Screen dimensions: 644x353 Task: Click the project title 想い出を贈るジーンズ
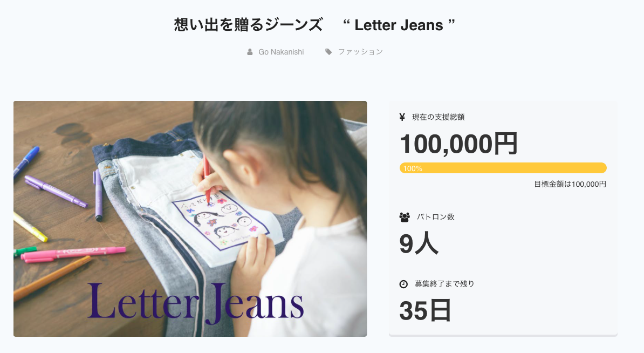(248, 25)
